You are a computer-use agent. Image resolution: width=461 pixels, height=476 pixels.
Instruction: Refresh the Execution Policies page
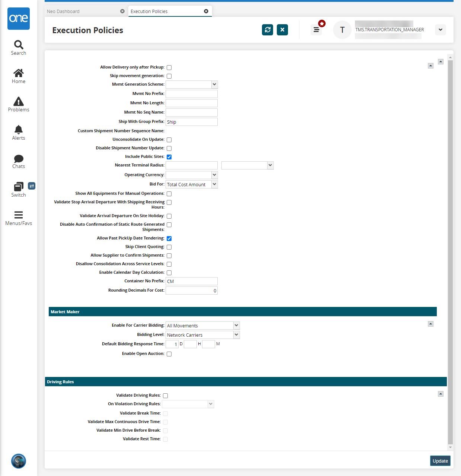pyautogui.click(x=268, y=30)
